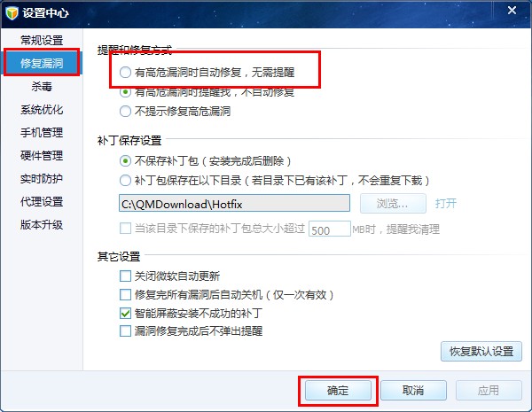Open 实时防护 settings page
The width and height of the screenshot is (532, 412).
coord(42,179)
